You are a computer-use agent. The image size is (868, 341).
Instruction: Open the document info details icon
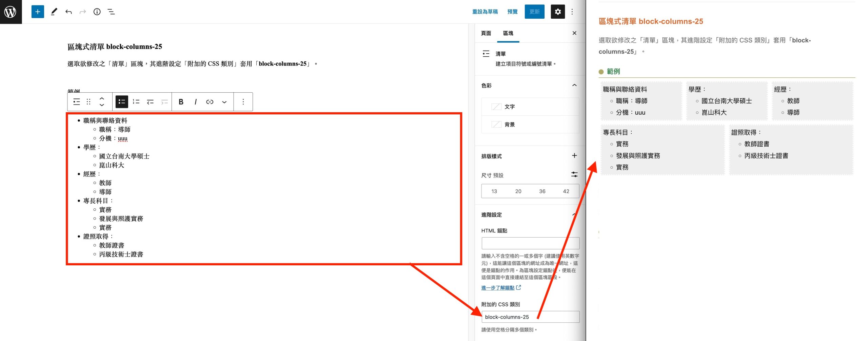pyautogui.click(x=97, y=12)
